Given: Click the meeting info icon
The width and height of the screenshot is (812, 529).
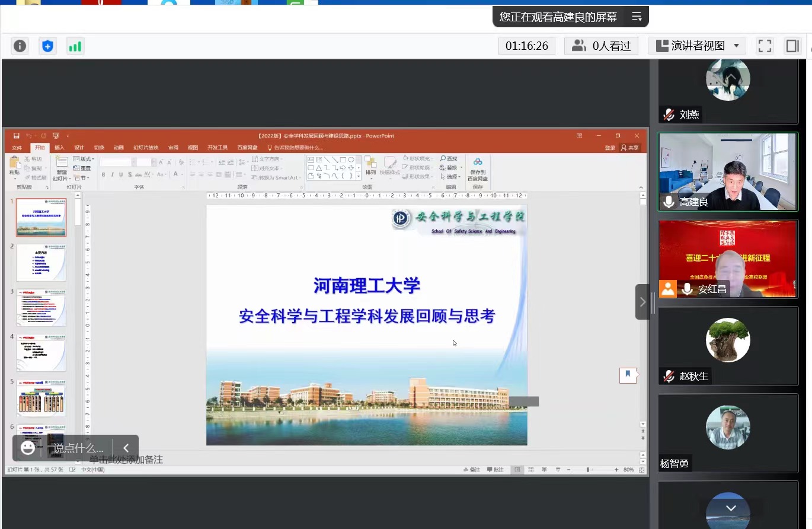Looking at the screenshot, I should point(20,46).
